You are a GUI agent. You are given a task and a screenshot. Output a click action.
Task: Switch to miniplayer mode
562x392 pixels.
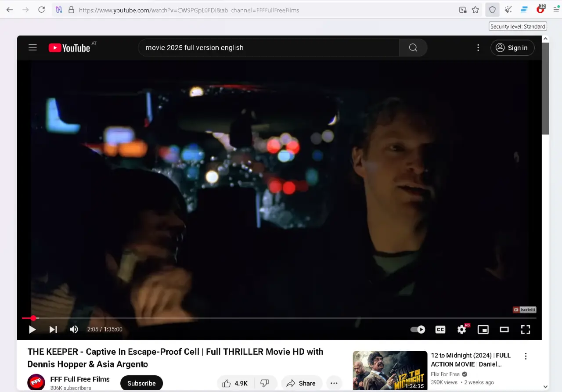(x=483, y=329)
